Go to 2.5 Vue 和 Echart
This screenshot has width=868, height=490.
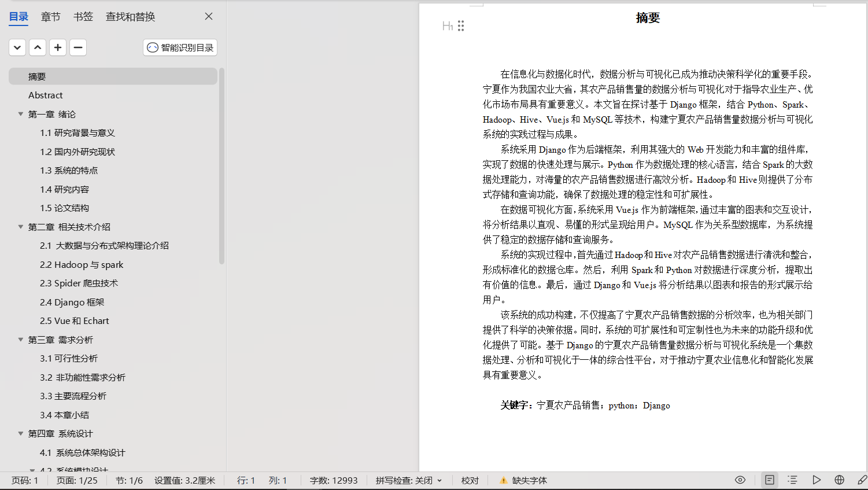[x=74, y=320]
